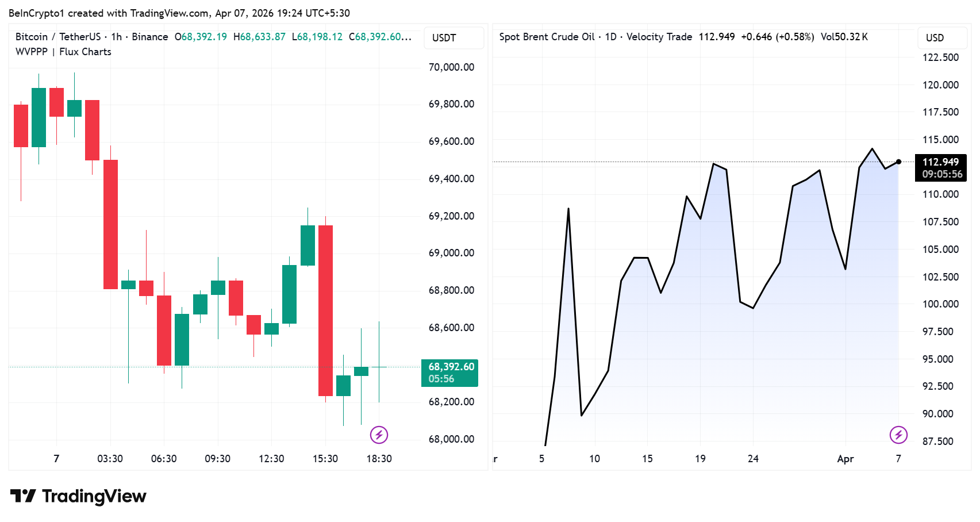Screen dimensions: 980x522
Task: Click the black 112.949 price label
Action: 941,168
